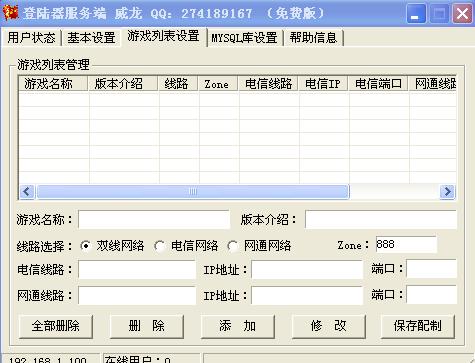Select 网通网络 radio option
Image resolution: width=475 pixels, height=363 pixels.
pos(232,246)
